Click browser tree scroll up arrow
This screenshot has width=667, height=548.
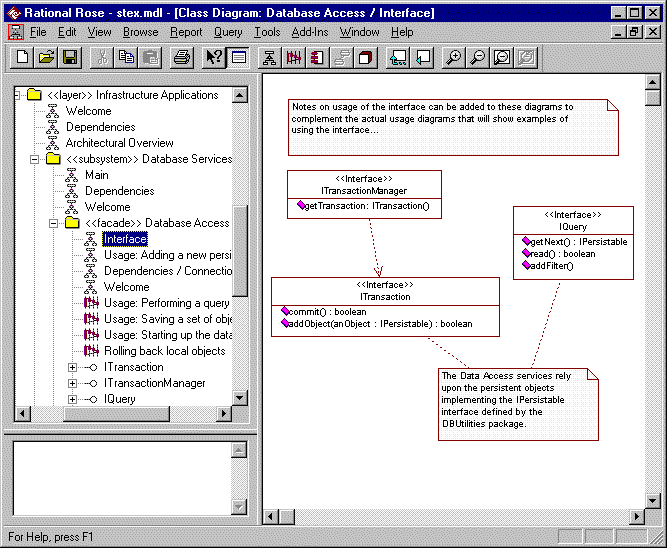coord(239,95)
